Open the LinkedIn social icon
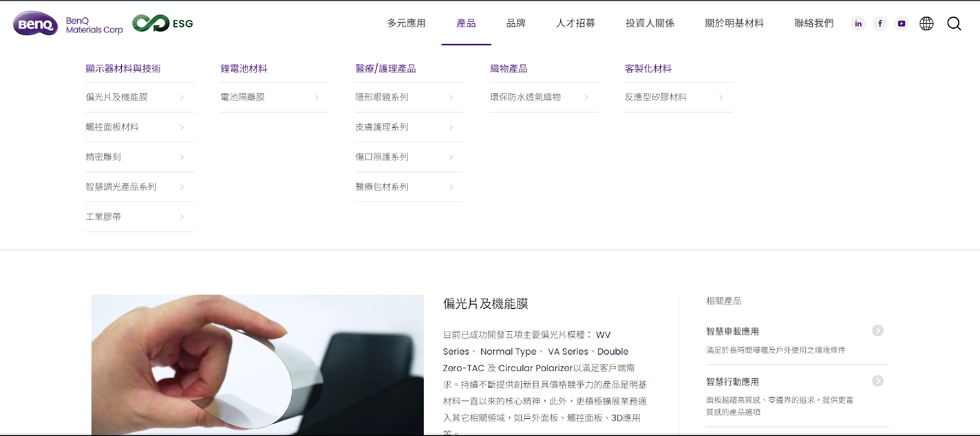This screenshot has height=436, width=980. pyautogui.click(x=858, y=23)
